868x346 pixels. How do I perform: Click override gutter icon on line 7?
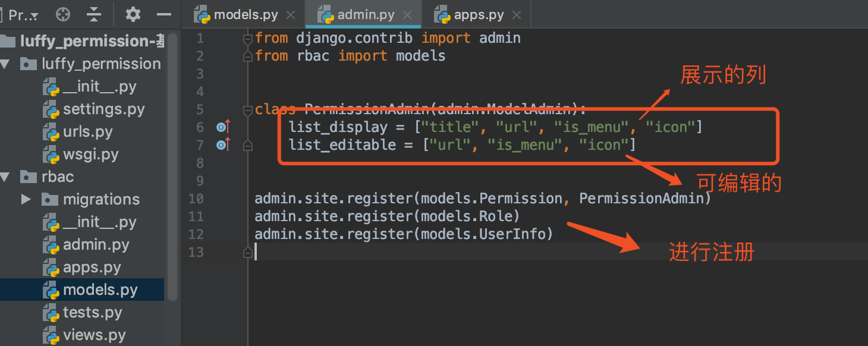(223, 144)
